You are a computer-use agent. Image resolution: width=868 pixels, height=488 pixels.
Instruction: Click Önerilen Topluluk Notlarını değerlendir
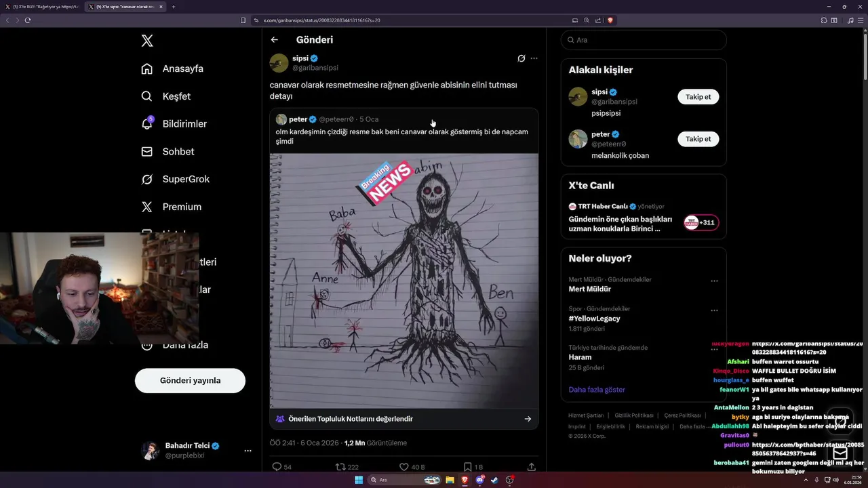(x=350, y=419)
